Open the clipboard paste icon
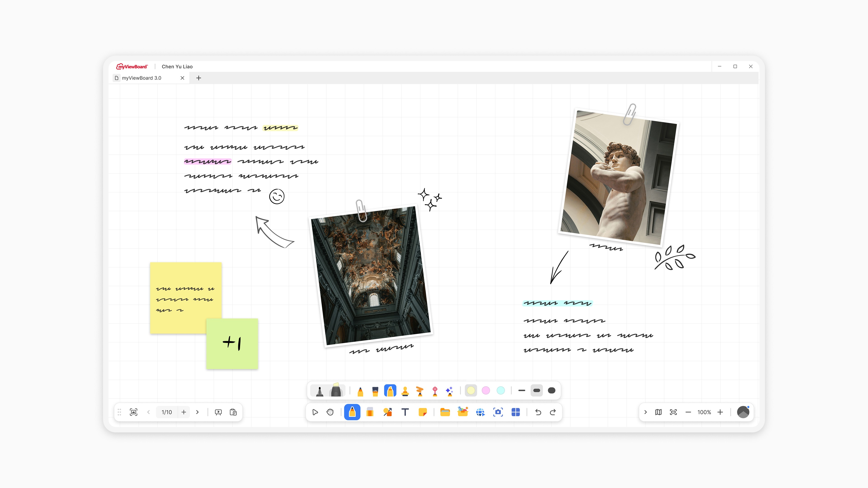 (233, 412)
